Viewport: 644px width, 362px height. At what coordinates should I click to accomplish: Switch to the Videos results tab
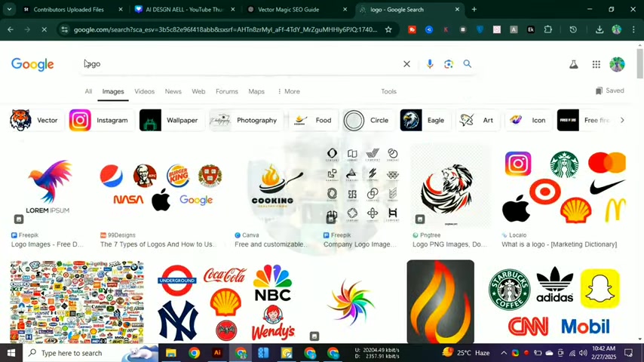point(145,91)
